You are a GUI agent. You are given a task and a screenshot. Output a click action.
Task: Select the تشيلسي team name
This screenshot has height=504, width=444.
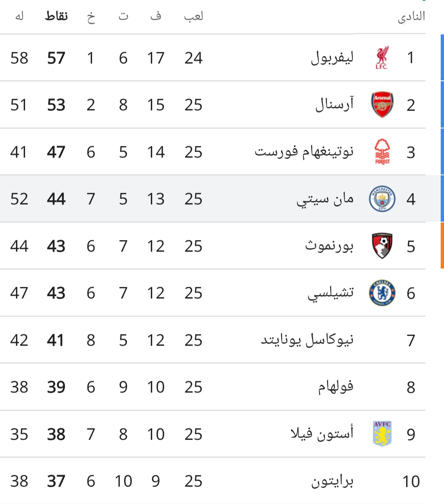point(331,293)
